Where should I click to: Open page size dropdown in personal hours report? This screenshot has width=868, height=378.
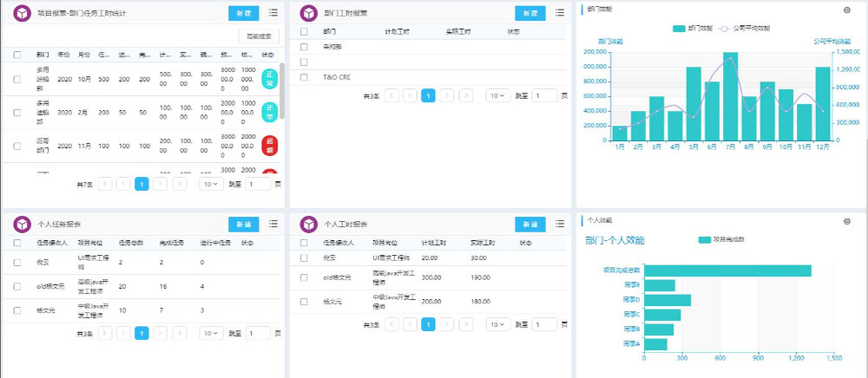coord(498,324)
